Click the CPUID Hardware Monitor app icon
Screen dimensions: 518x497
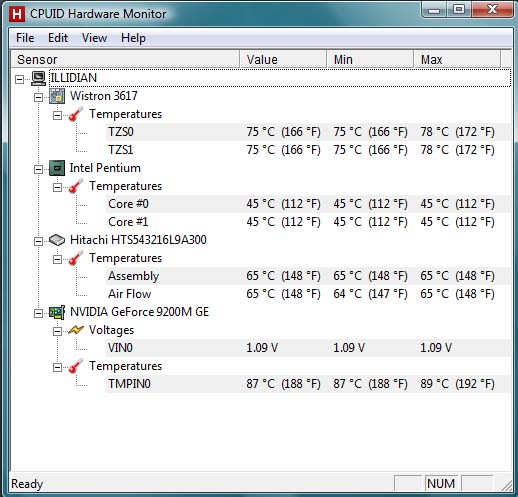17,14
